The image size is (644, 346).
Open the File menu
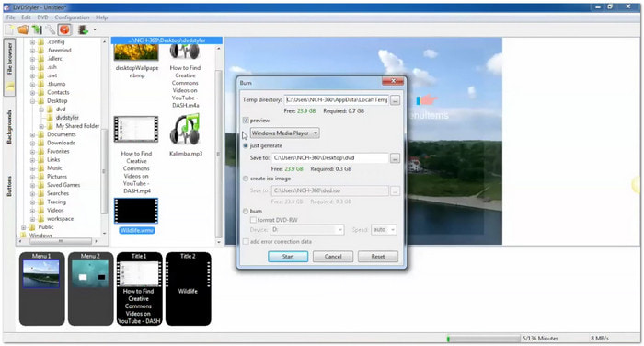click(x=11, y=17)
